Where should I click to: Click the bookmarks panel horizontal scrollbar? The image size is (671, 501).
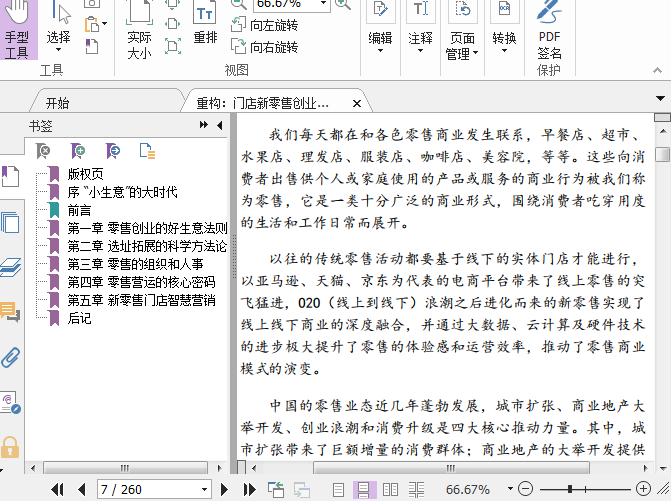point(125,468)
